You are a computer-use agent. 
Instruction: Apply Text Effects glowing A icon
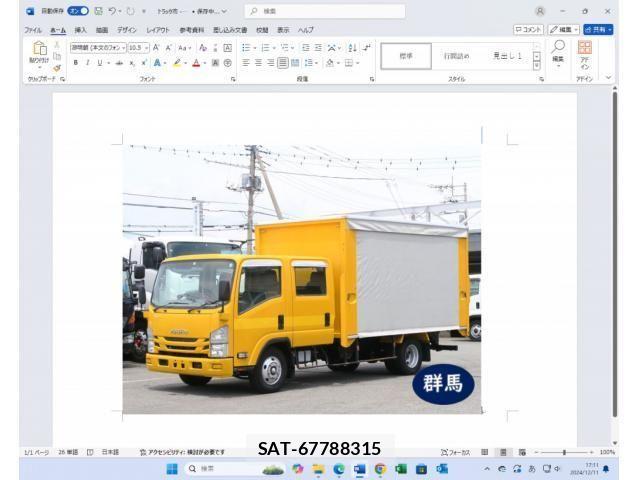pyautogui.click(x=157, y=63)
